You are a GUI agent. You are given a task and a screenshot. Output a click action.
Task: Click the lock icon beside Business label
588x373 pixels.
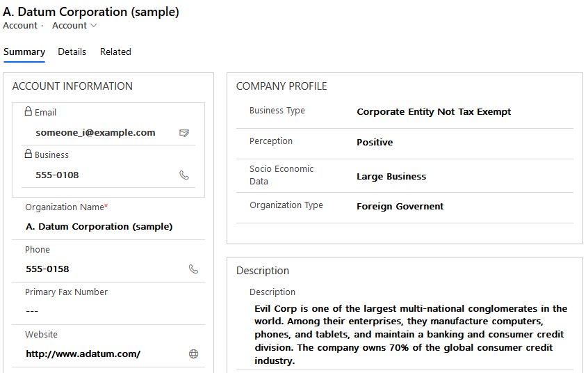point(28,154)
